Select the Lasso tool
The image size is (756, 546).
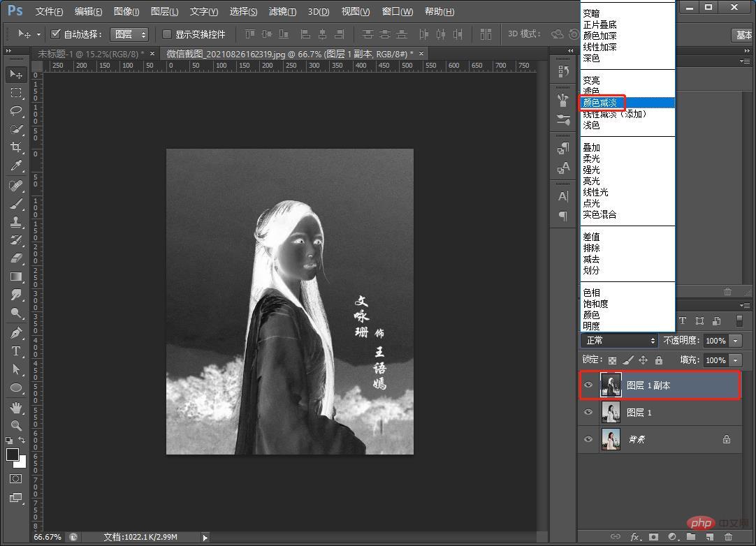(x=16, y=111)
